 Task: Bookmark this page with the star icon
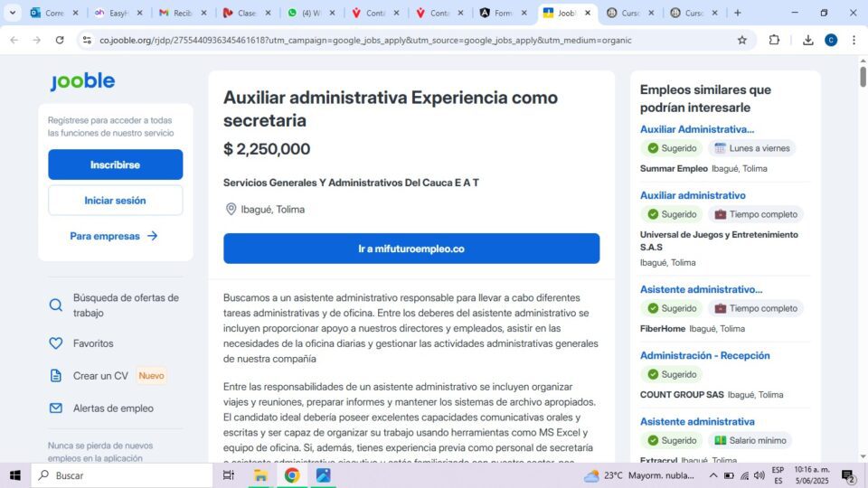(x=741, y=40)
